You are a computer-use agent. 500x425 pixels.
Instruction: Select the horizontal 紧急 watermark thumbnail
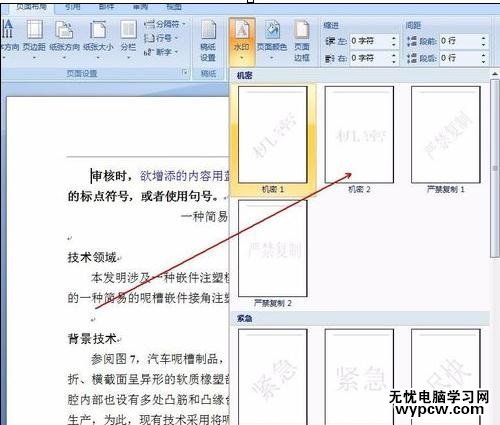[359, 377]
